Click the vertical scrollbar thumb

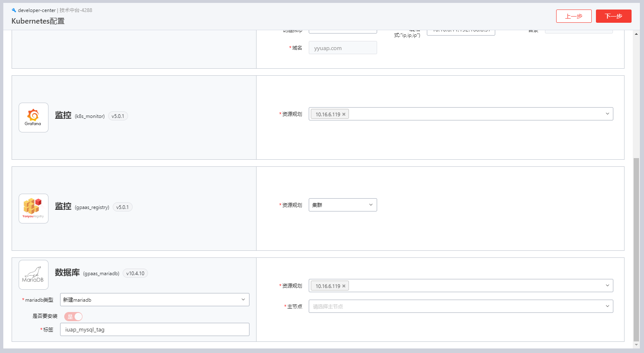636,248
